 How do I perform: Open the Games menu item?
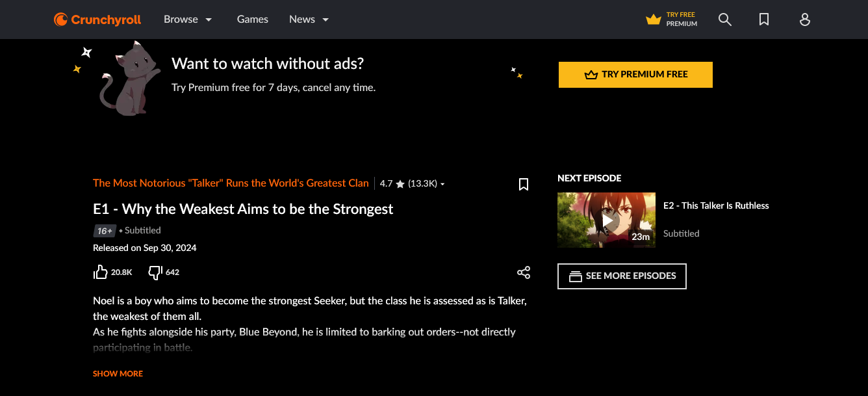(x=253, y=20)
